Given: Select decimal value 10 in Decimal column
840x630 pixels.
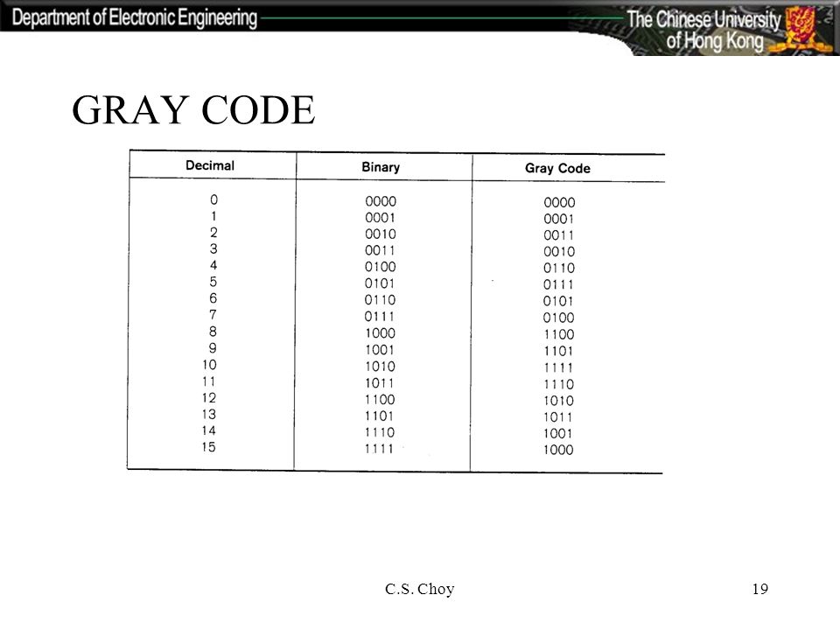Looking at the screenshot, I should click(x=209, y=365).
